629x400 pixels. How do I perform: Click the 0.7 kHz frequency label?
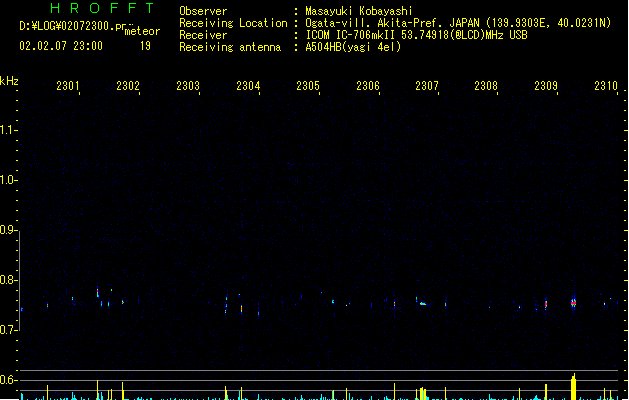coord(8,330)
